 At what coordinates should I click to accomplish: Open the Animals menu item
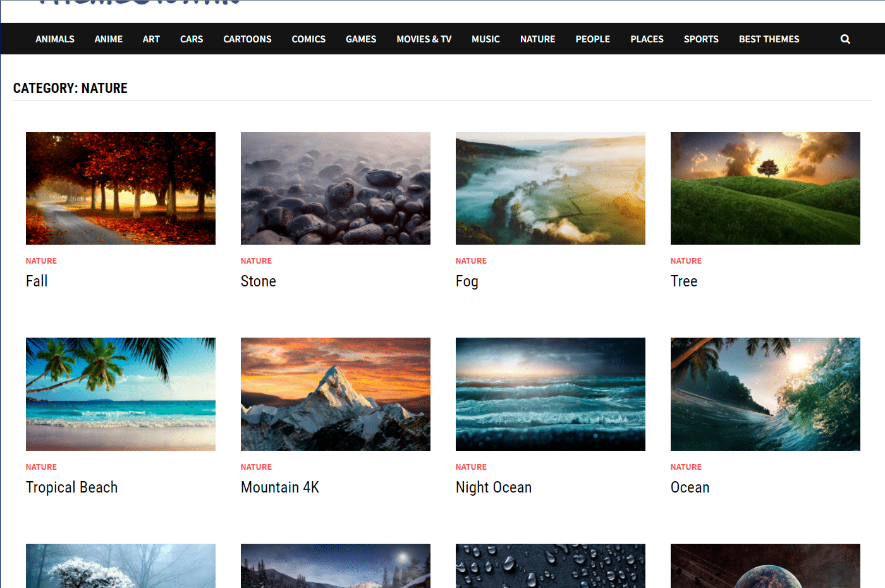click(55, 39)
